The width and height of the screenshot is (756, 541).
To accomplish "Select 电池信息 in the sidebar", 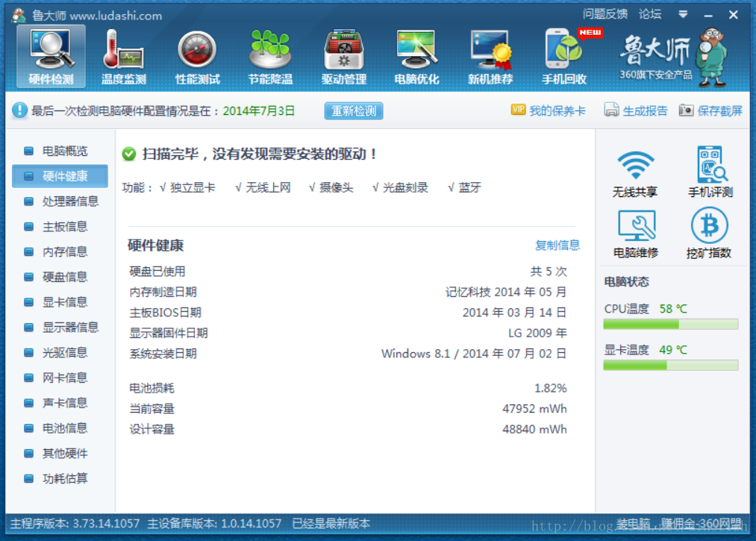I will (x=60, y=428).
